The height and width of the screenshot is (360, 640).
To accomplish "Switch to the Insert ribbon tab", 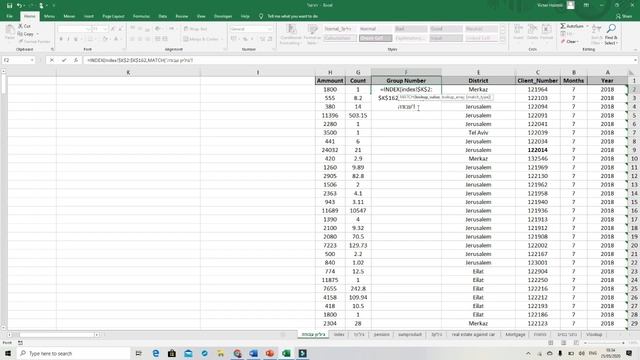I will click(x=89, y=16).
